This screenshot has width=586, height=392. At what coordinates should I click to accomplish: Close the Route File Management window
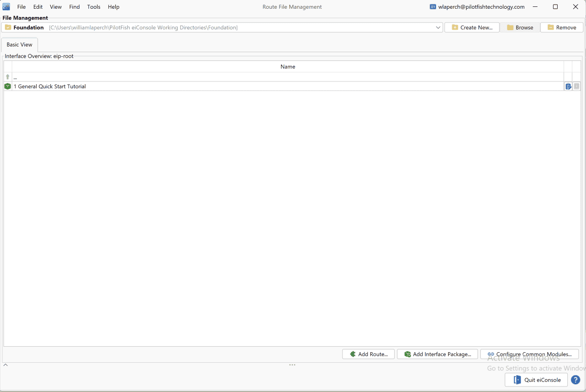click(575, 7)
